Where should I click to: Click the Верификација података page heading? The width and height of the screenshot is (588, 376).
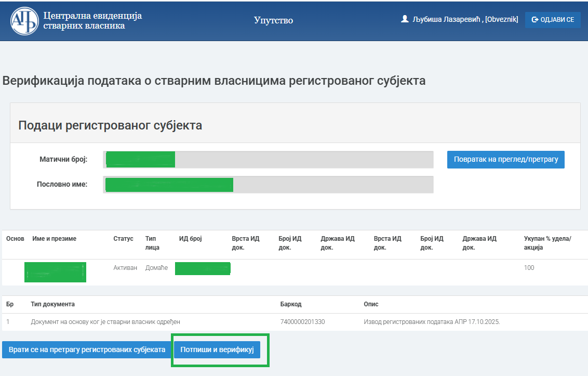(214, 81)
